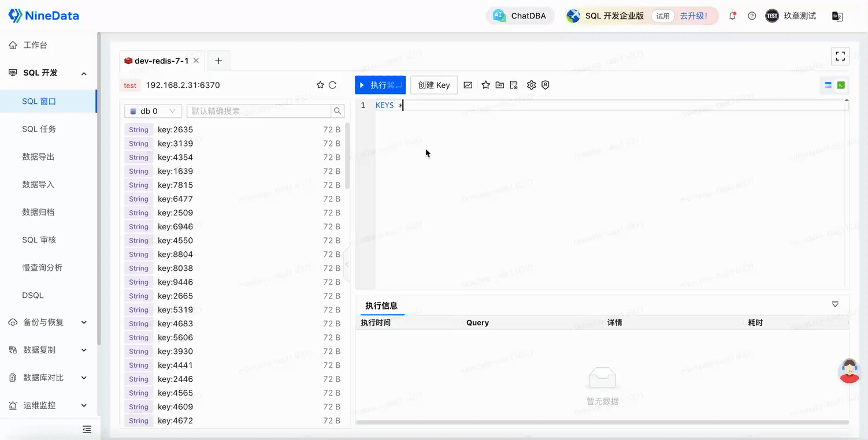Image resolution: width=868 pixels, height=440 pixels.
Task: Open the editor settings gear
Action: click(532, 85)
